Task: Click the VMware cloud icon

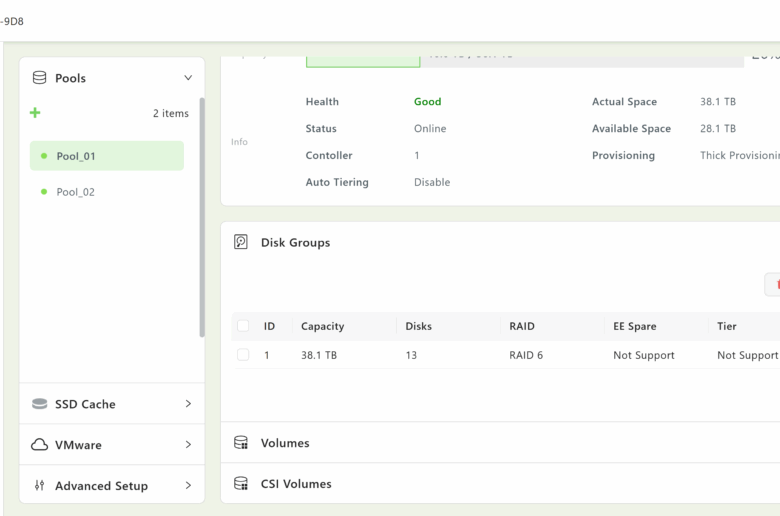Action: point(40,445)
